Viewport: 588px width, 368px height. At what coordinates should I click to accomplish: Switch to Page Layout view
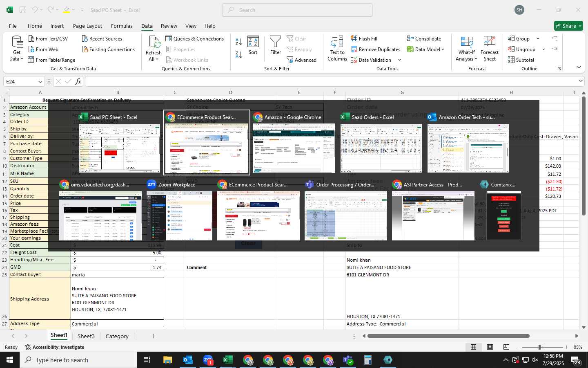490,347
